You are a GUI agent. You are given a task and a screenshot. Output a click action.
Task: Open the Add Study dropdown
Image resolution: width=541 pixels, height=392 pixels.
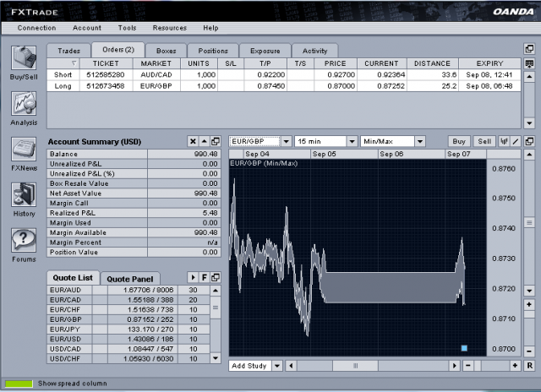pos(277,366)
